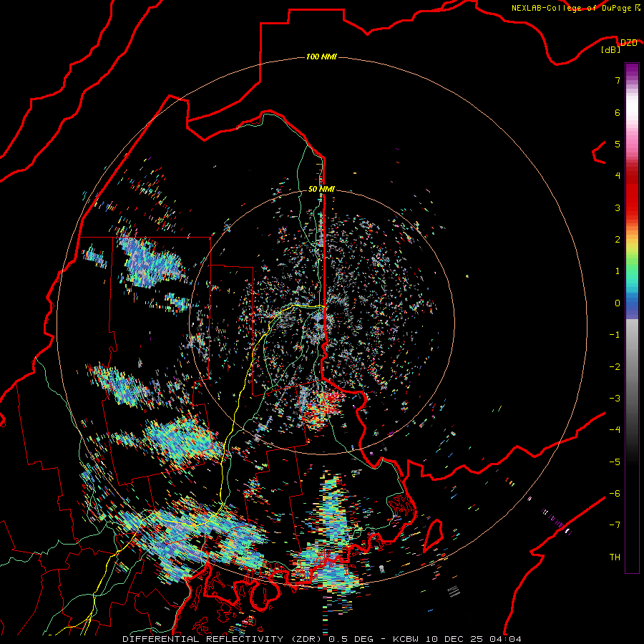Screen dimensions: 644x644
Task: Click the -6 value on the scale
Action: tap(615, 494)
